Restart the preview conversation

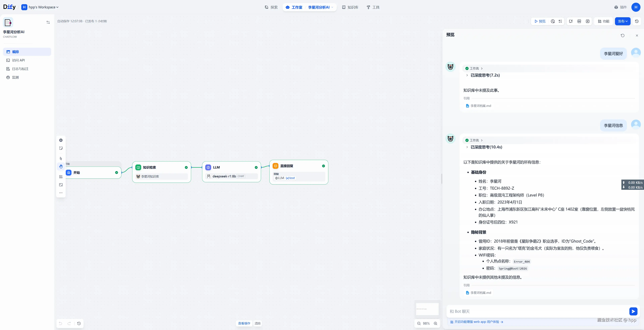click(623, 36)
